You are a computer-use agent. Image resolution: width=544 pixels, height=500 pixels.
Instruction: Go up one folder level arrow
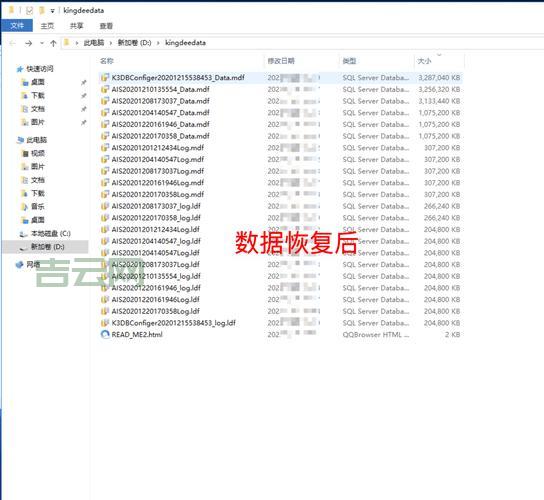53,43
